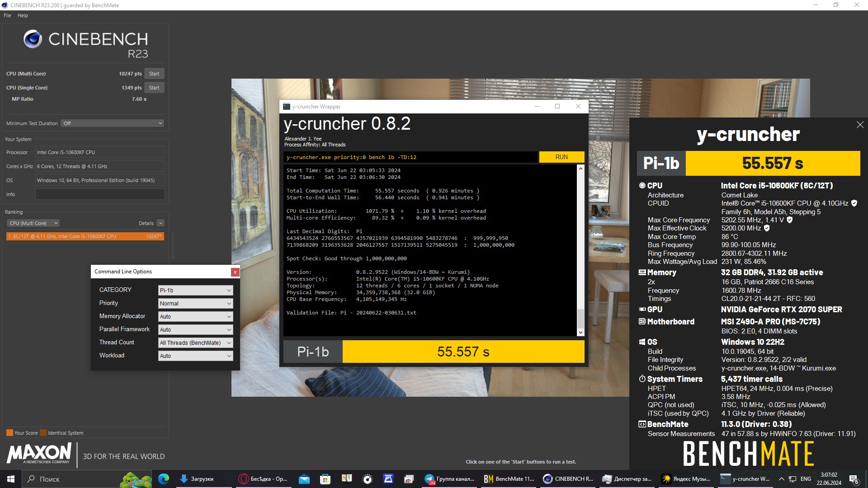Switch to CINEBENCH R taskbar item
The image size is (868, 488).
(x=569, y=479)
